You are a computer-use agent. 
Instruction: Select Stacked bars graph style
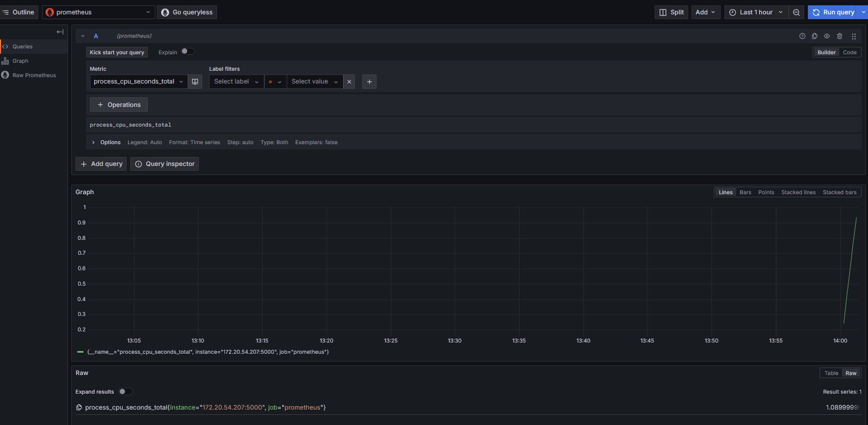coord(839,192)
